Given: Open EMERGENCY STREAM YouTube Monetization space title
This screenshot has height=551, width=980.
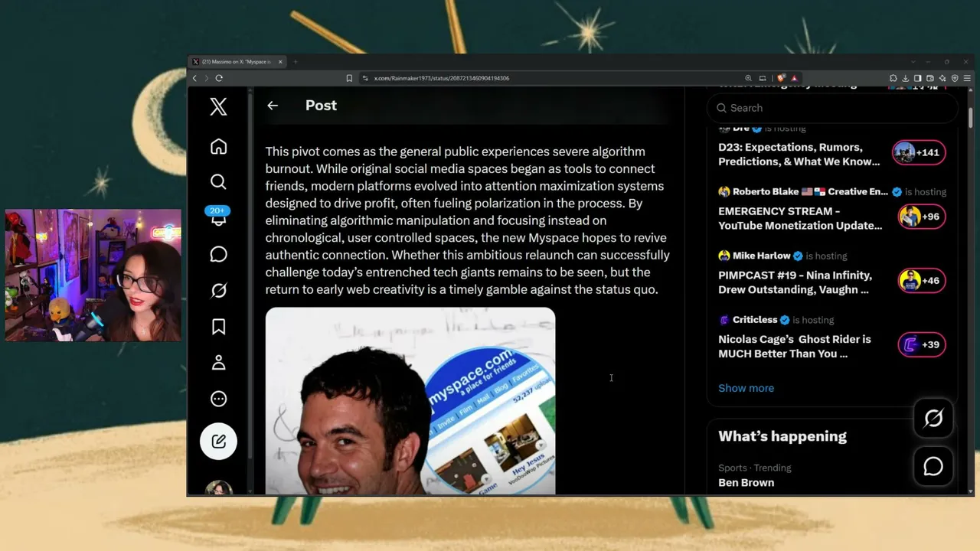Looking at the screenshot, I should tap(800, 218).
